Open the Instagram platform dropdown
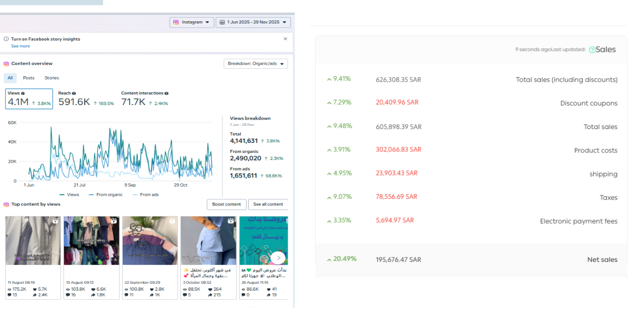The width and height of the screenshot is (644, 313). (192, 22)
